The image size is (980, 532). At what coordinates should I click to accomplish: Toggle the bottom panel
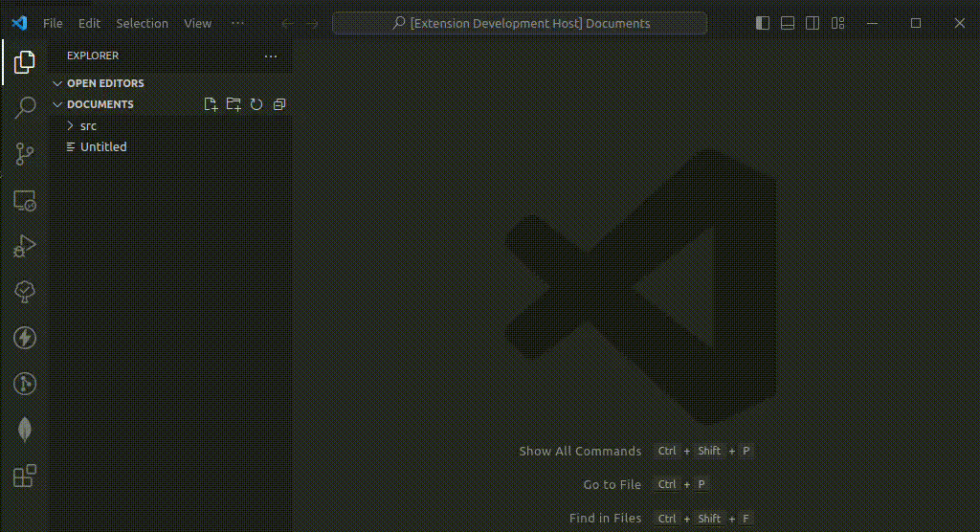click(x=788, y=23)
